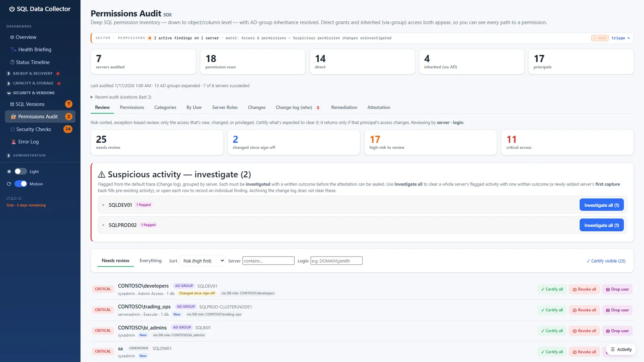The width and height of the screenshot is (644, 362).
Task: Select the Everything filter tab
Action: (x=151, y=261)
